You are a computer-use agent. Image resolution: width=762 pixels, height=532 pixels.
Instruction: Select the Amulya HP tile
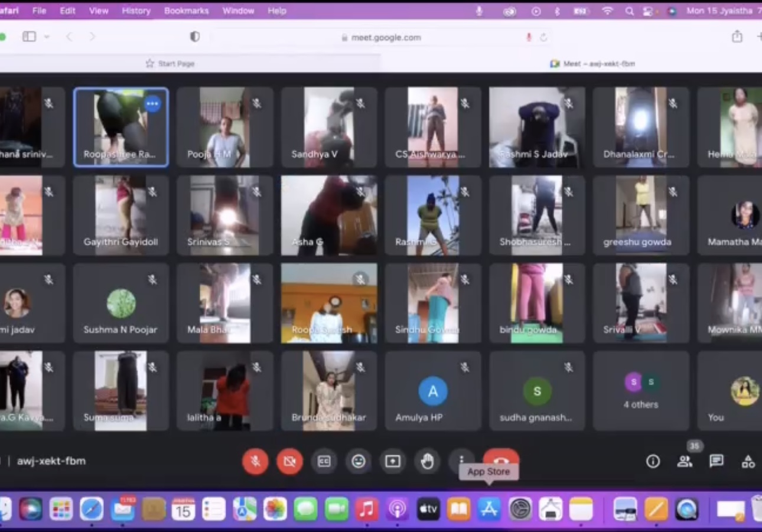pos(433,391)
